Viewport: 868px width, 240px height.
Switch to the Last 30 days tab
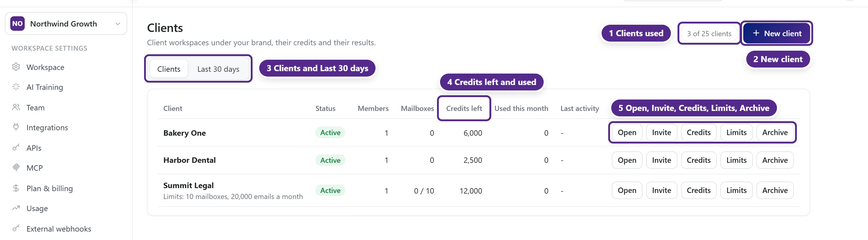pos(218,69)
